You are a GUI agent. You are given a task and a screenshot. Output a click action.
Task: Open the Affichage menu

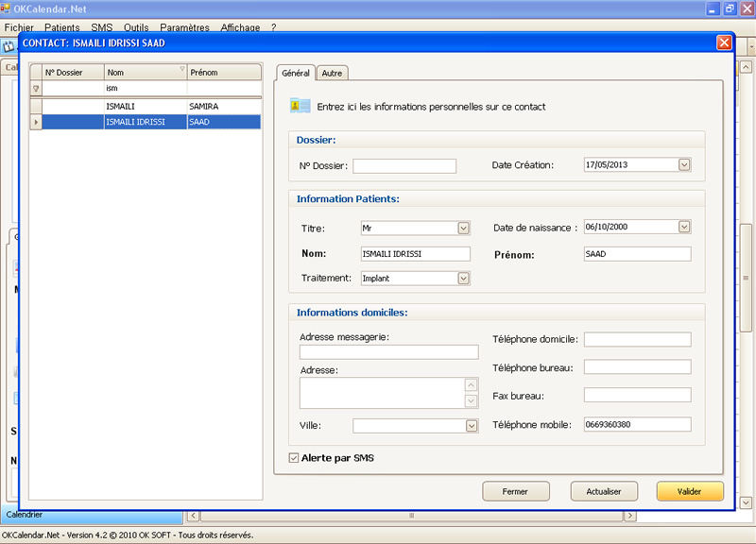click(x=240, y=27)
